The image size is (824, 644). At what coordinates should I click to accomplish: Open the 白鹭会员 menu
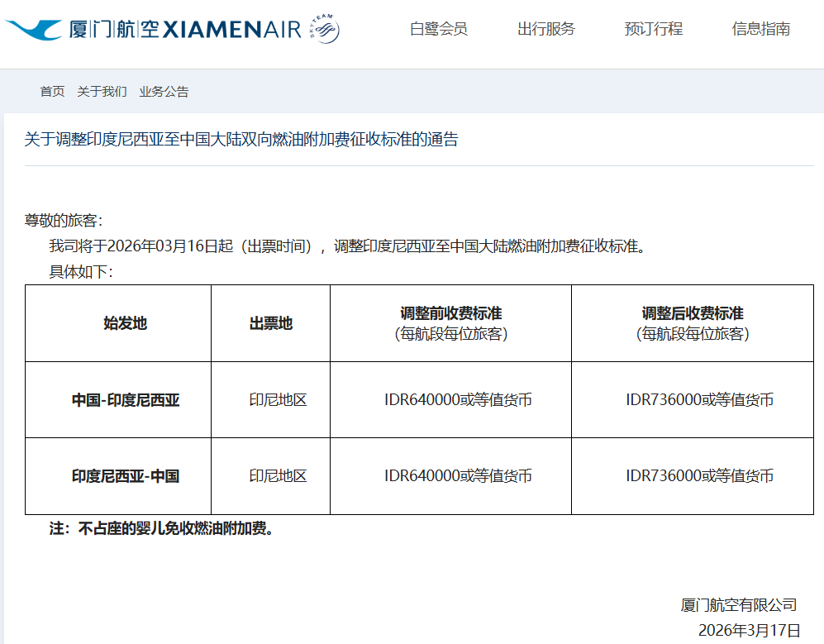click(x=438, y=29)
